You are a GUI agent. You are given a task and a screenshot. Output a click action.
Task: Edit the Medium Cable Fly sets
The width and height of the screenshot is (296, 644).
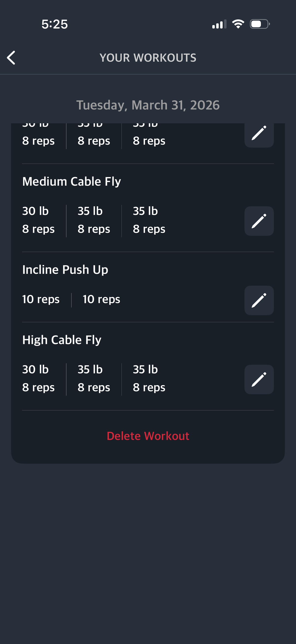259,221
